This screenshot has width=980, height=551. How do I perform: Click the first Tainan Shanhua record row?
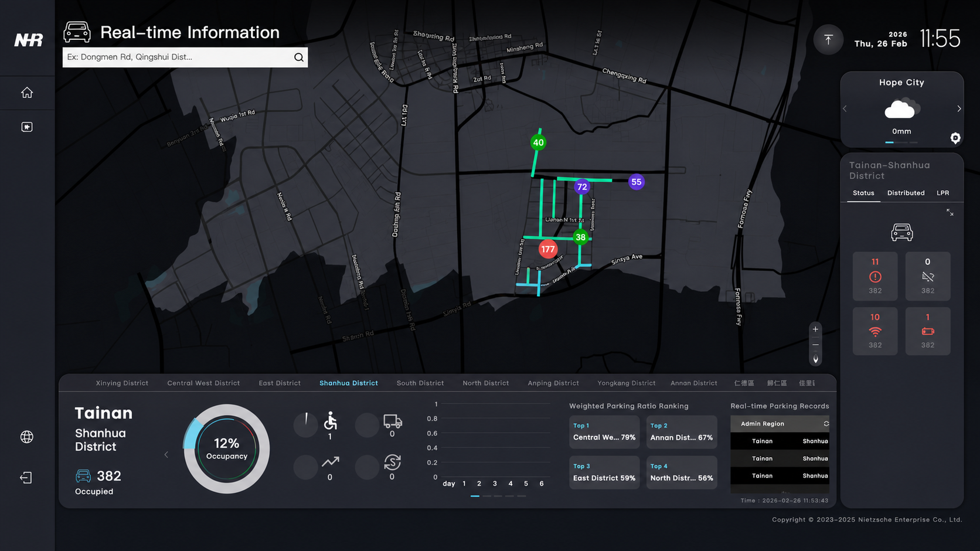point(780,441)
